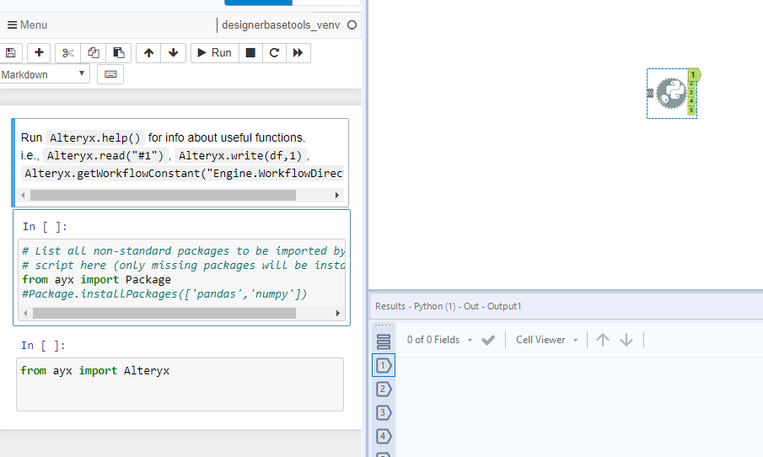
Task: Click into 'from ayx import Alteryx' cell
Action: [180, 384]
